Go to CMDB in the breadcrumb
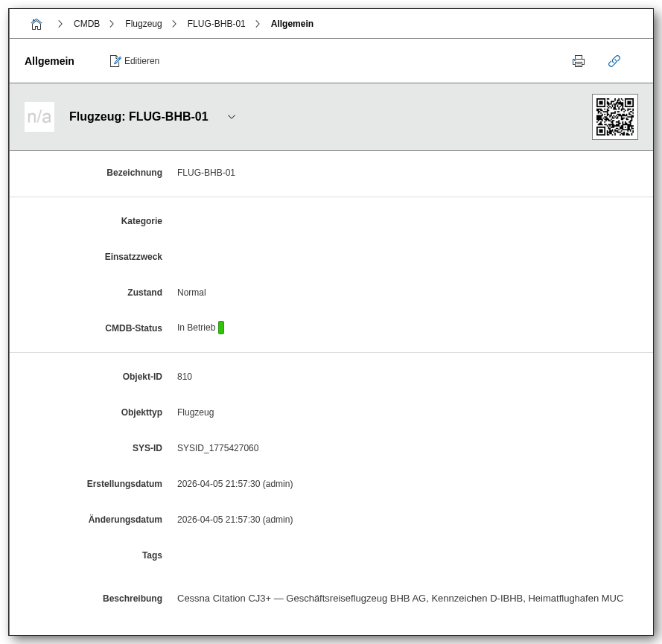This screenshot has width=662, height=644. click(86, 24)
